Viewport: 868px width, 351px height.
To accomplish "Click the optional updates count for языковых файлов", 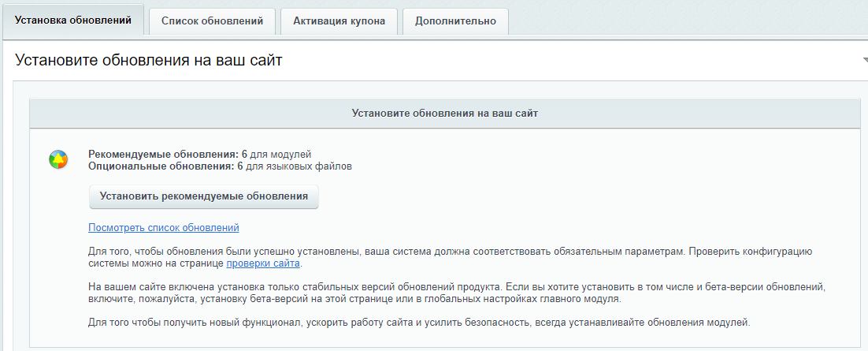I will (240, 166).
